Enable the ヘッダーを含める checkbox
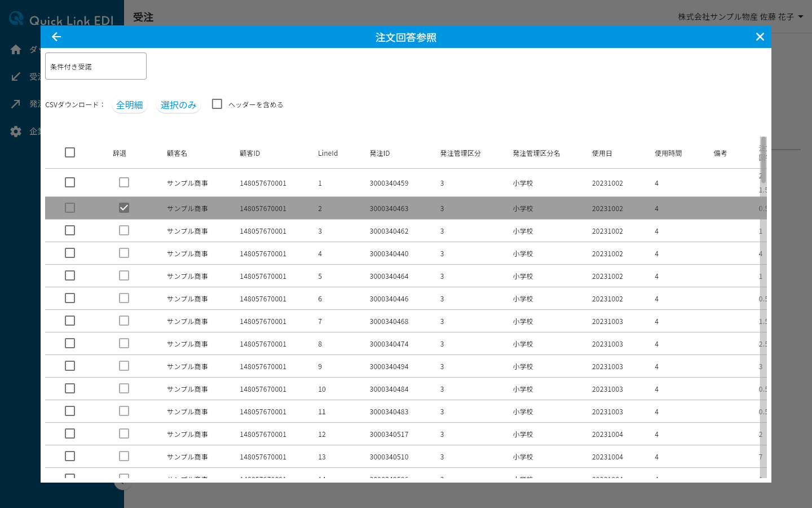Screen dimensions: 812x508 click(217, 104)
